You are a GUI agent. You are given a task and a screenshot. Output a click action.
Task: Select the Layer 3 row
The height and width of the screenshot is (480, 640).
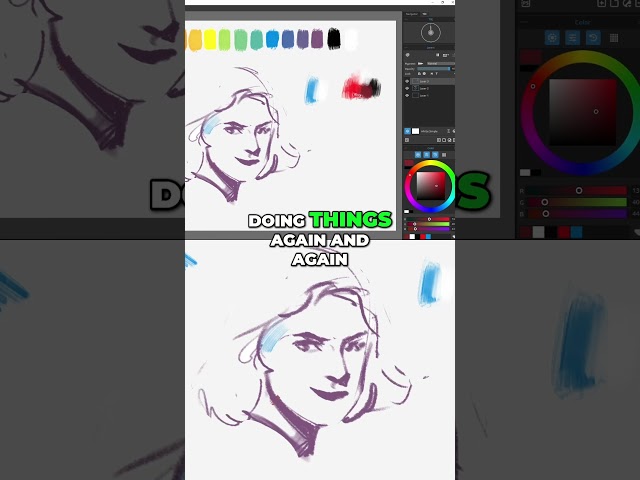pos(433,81)
